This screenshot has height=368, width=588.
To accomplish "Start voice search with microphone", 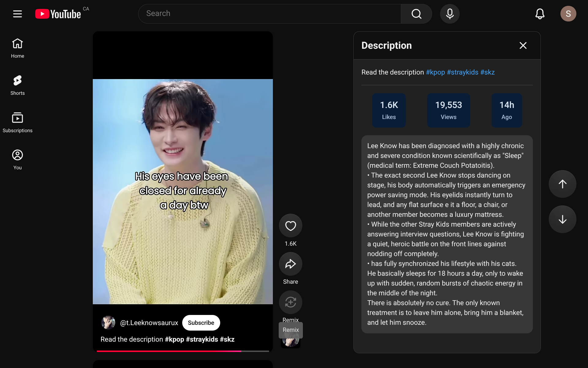I will (450, 14).
